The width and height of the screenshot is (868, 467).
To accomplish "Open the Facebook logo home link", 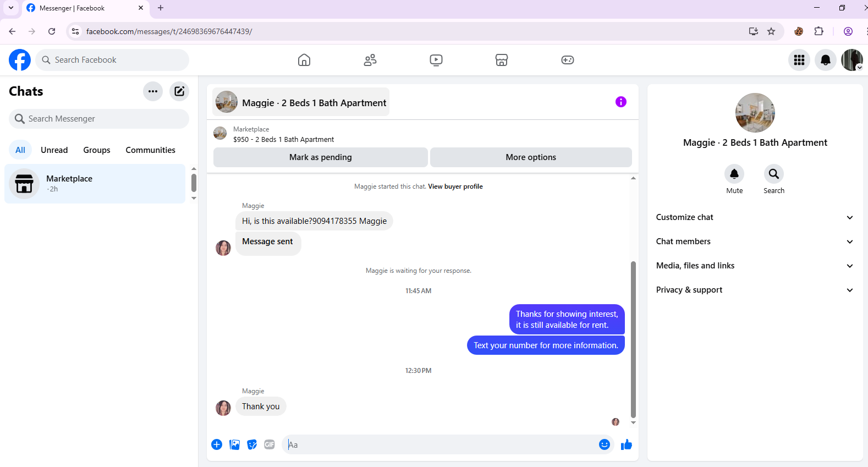I will [x=20, y=60].
